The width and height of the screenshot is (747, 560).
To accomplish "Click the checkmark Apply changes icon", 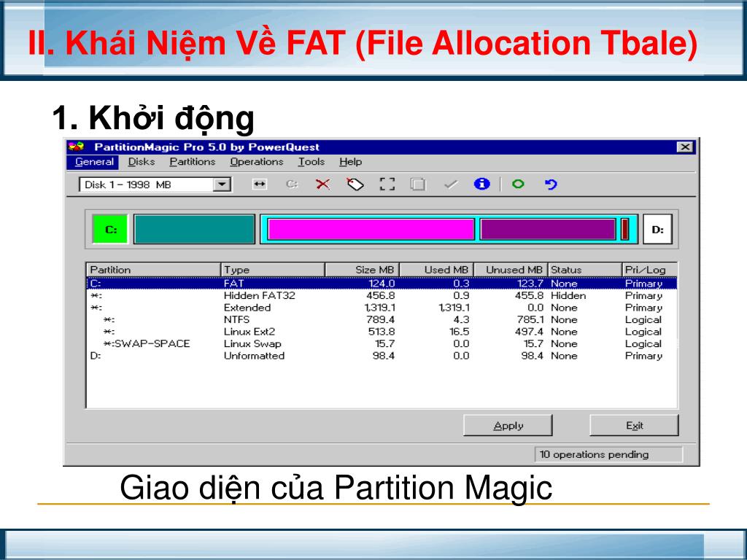I will (x=450, y=184).
